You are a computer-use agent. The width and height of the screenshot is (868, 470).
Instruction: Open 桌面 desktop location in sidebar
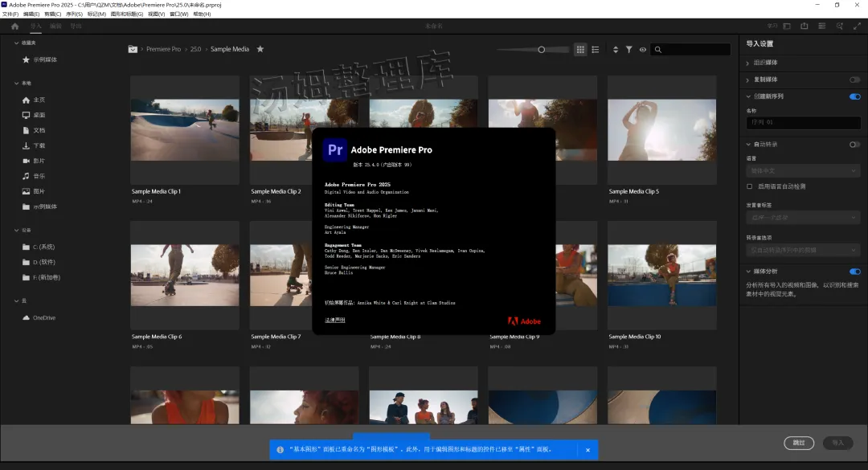tap(34, 115)
